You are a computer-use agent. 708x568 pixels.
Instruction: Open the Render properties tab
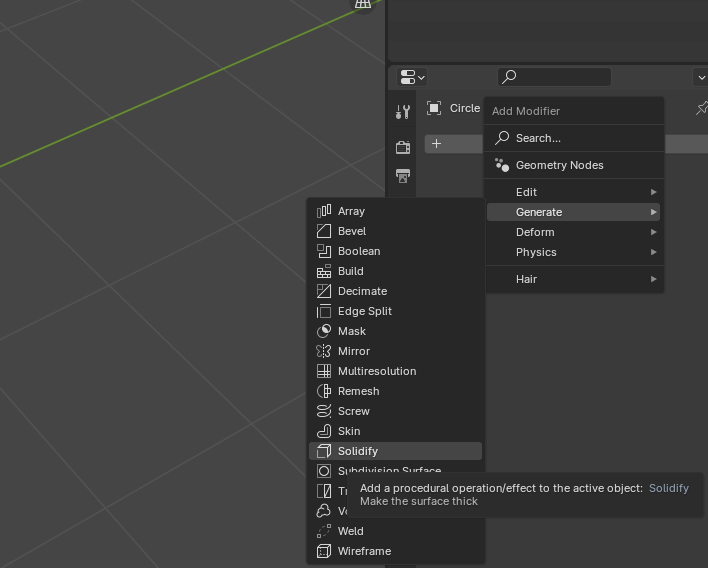coord(403,147)
